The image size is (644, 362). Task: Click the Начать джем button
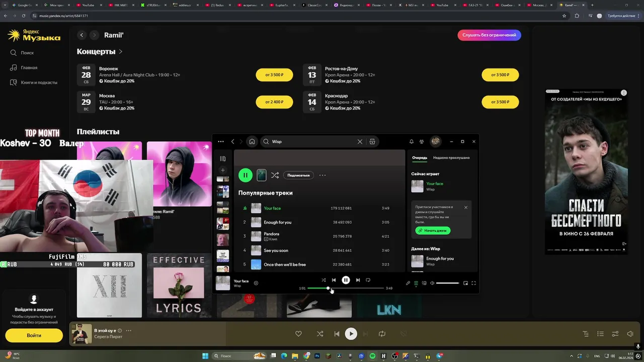click(433, 230)
